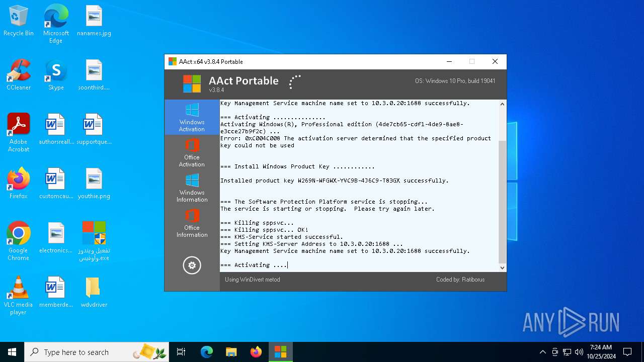This screenshot has height=362, width=644.
Task: Open wdvdriver folder on desktop
Action: [94, 293]
